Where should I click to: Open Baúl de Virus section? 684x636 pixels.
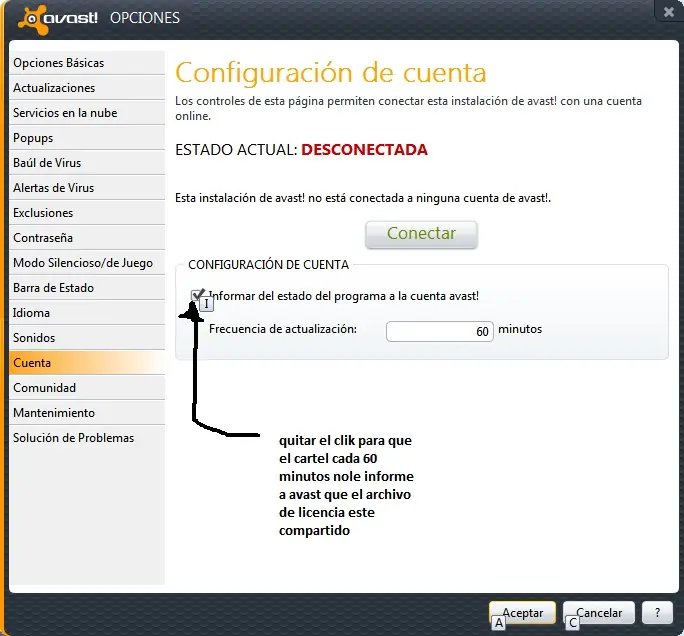[x=87, y=163]
